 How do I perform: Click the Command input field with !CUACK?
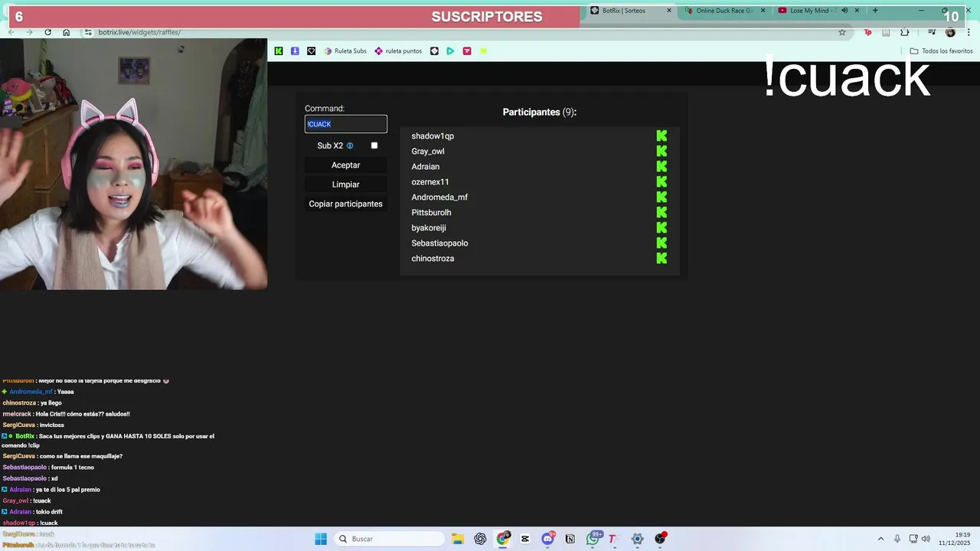click(345, 124)
